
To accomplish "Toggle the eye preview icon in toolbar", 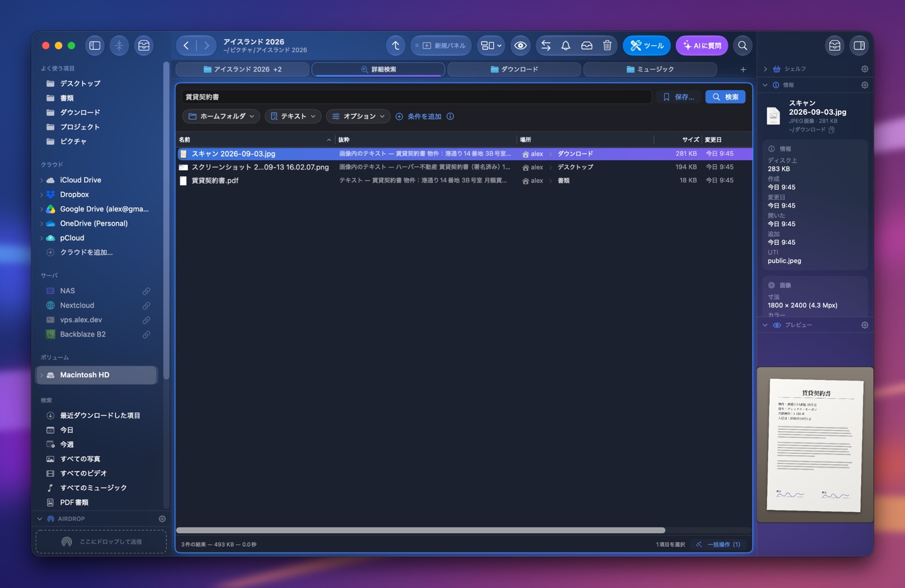I will [x=520, y=46].
